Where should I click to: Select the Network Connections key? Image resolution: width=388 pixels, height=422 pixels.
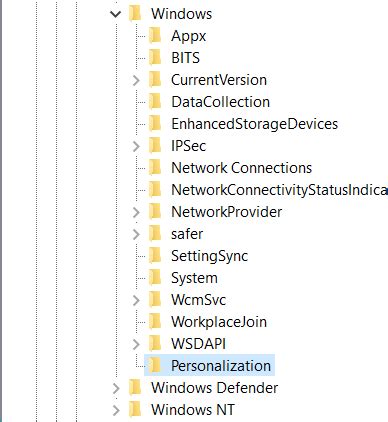click(241, 168)
